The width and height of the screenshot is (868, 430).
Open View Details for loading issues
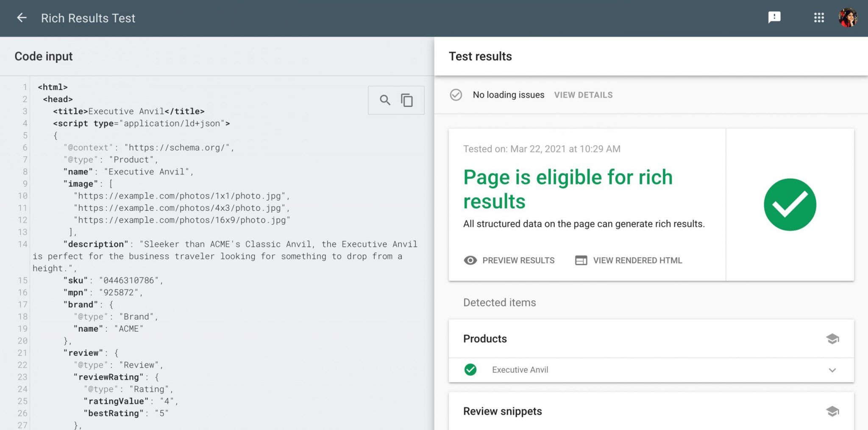click(583, 95)
